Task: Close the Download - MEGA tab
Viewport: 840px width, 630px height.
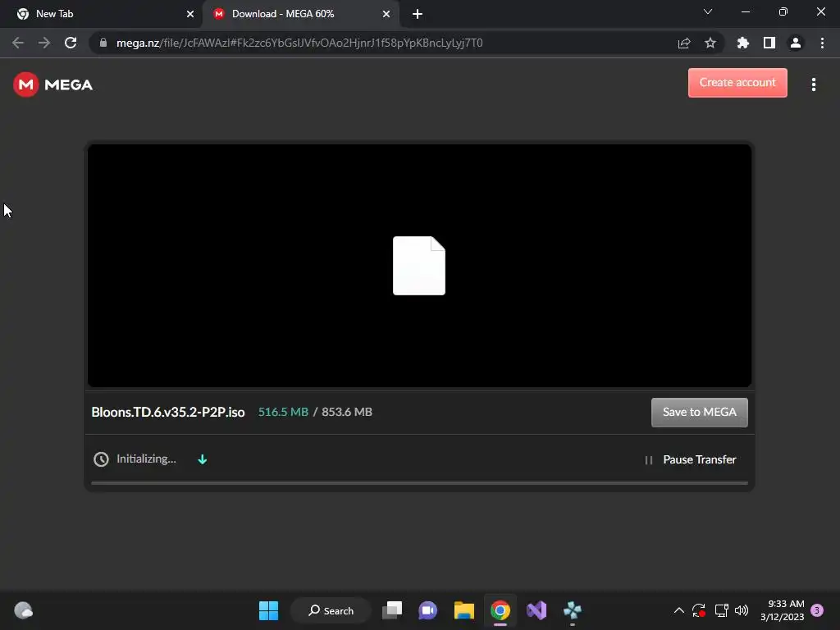Action: [386, 14]
